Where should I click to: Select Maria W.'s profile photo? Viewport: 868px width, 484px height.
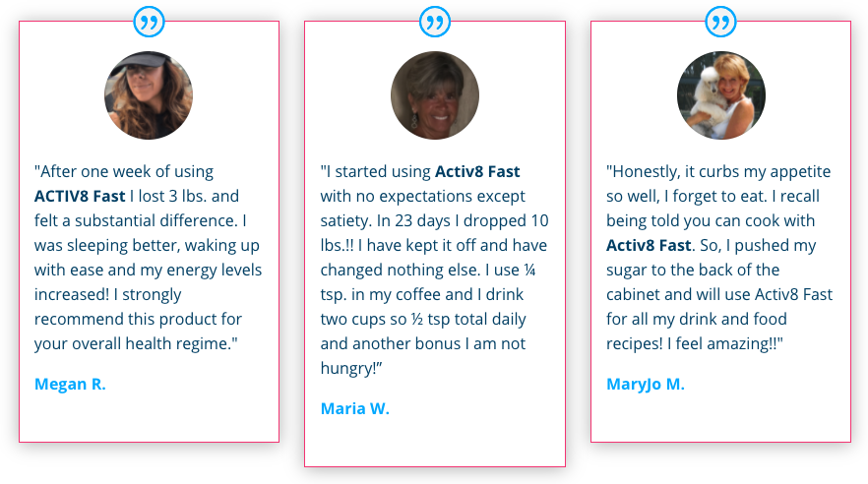[435, 95]
